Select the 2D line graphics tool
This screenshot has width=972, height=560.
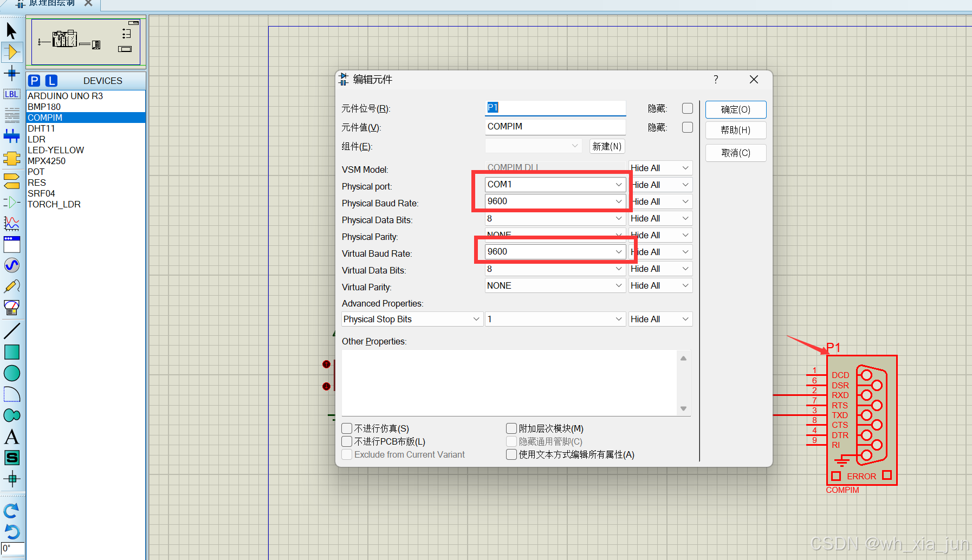coord(11,330)
